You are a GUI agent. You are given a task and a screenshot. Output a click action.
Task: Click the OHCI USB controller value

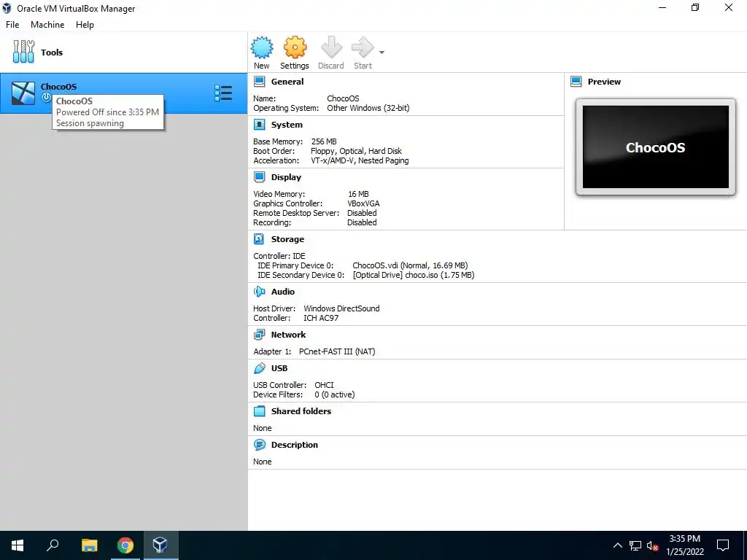point(324,385)
